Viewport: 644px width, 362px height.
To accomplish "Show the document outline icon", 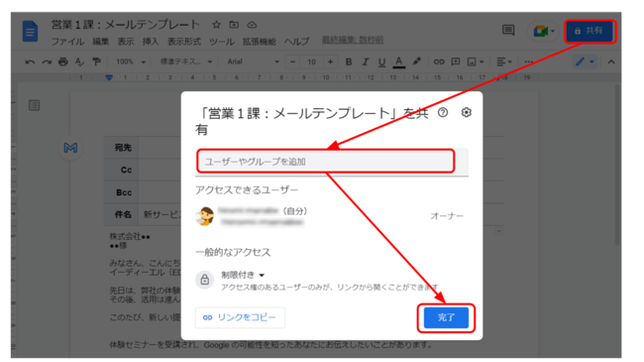I will [x=34, y=105].
